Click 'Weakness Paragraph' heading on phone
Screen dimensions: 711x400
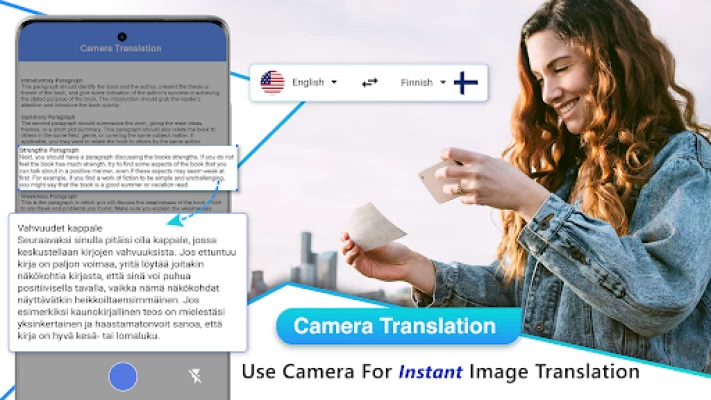49,197
